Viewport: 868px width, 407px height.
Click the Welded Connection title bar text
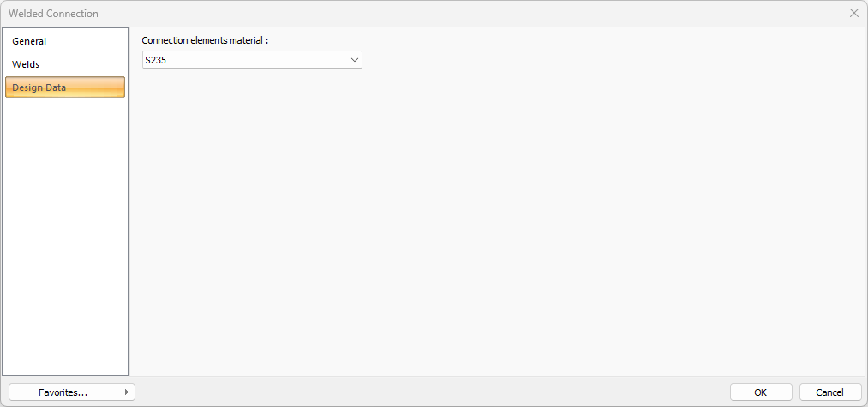tap(54, 14)
